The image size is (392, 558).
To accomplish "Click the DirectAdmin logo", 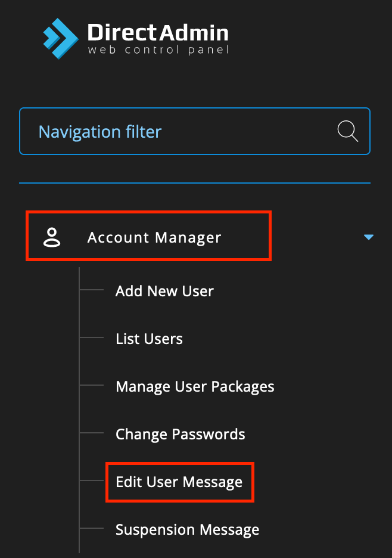I will coord(135,38).
